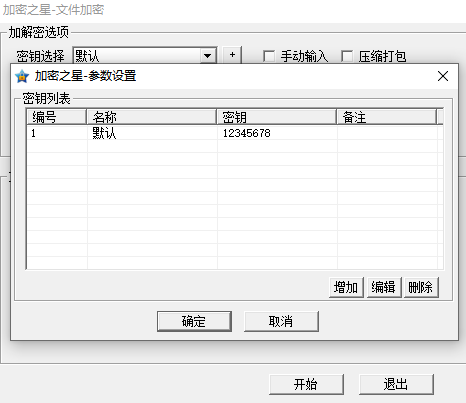Click the 增加 button
Viewport: 466px width, 403px height.
[346, 287]
